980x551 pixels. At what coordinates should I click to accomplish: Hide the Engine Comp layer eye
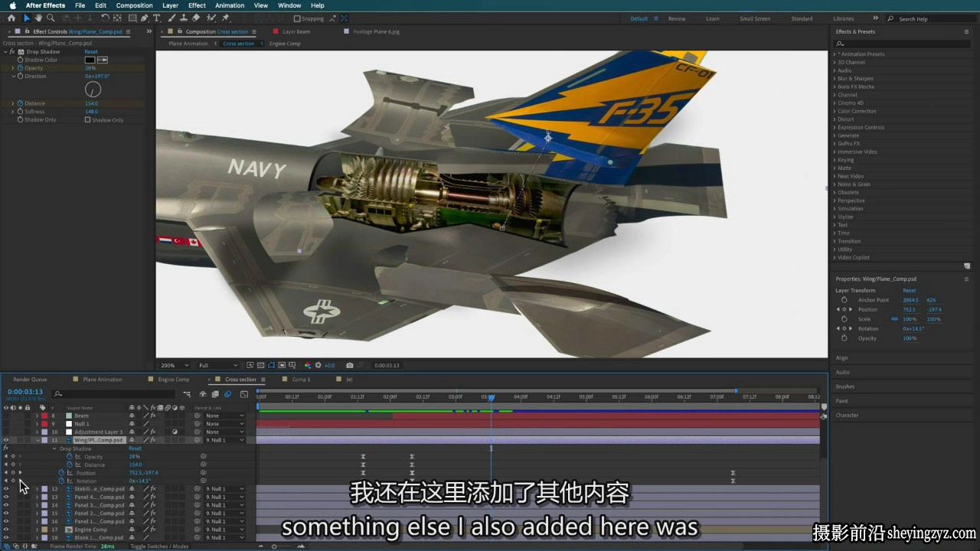coord(6,530)
